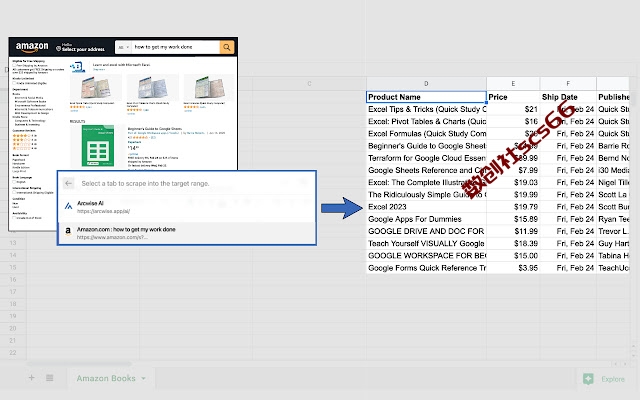Image resolution: width=640 pixels, height=400 pixels.
Task: Click the price cell '$3.95'
Action: point(513,268)
